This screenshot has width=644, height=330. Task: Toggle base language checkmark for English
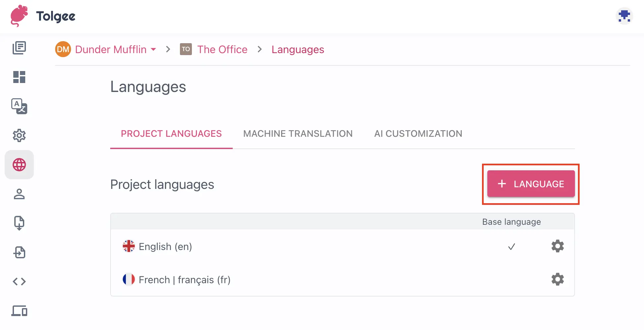[511, 247]
